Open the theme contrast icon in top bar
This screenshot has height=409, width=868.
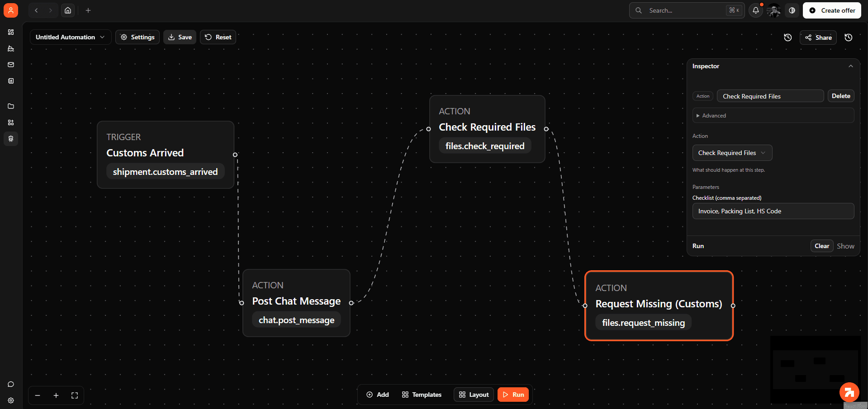pyautogui.click(x=792, y=10)
